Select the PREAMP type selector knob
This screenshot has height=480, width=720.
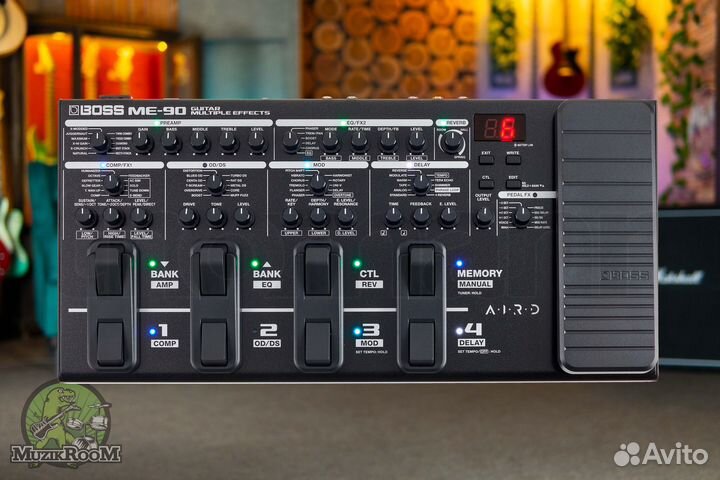tap(98, 142)
